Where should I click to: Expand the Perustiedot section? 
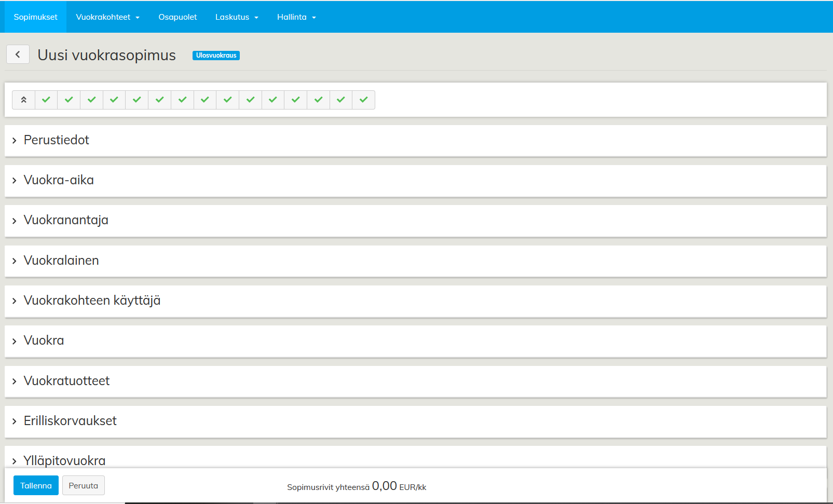point(56,140)
